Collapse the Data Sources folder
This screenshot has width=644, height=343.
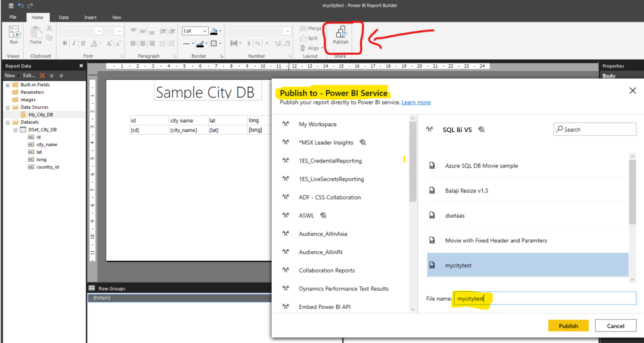[x=8, y=107]
